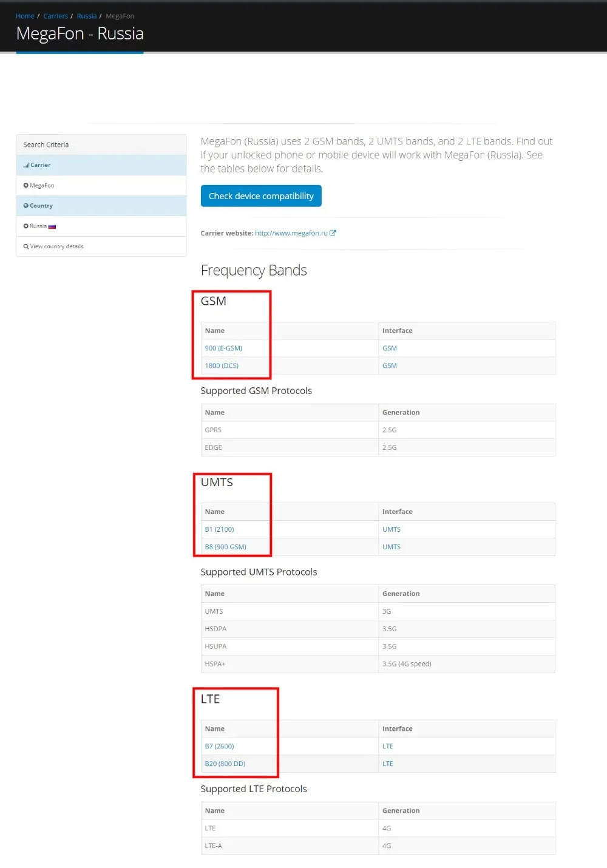Select the Carrier search criteria row

(x=101, y=165)
